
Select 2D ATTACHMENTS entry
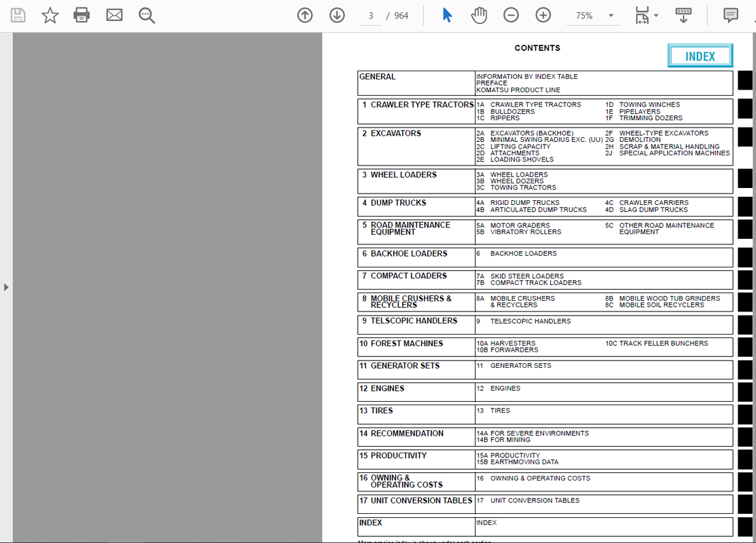[507, 153]
